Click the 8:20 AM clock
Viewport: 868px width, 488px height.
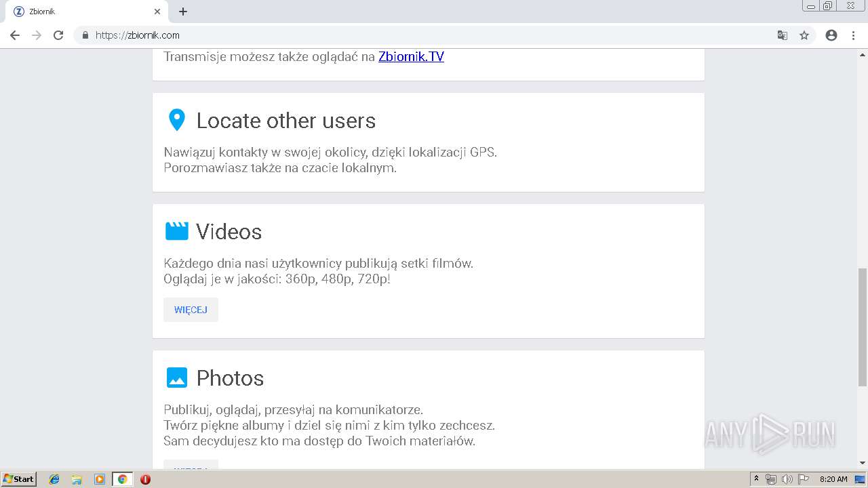(833, 479)
